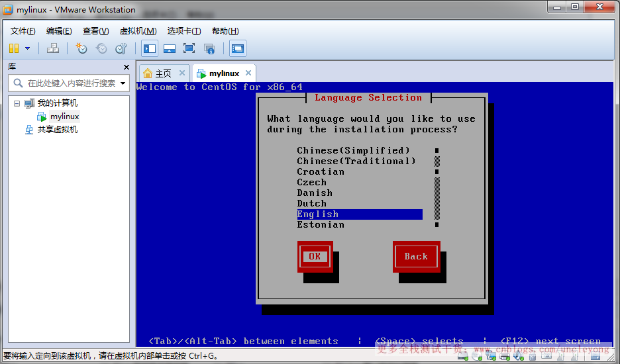Image resolution: width=620 pixels, height=364 pixels.
Task: Select 共享虚拟机 in the library tree
Action: pos(58,130)
